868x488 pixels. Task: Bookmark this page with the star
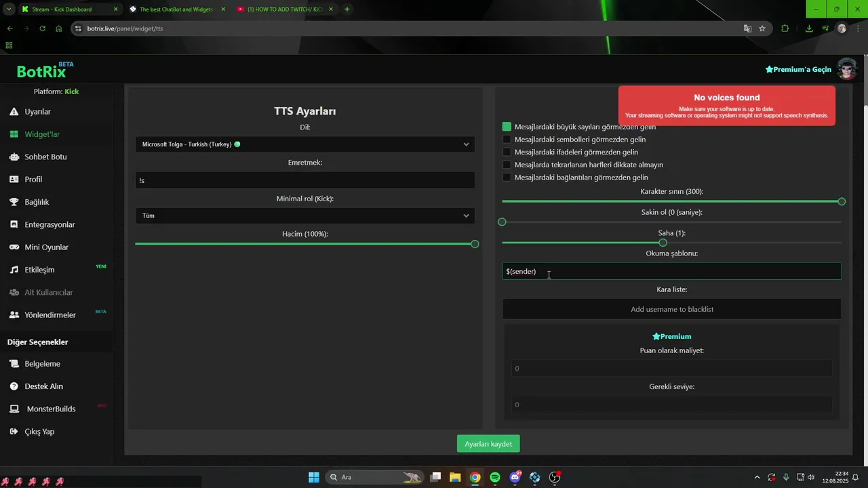[x=762, y=28]
